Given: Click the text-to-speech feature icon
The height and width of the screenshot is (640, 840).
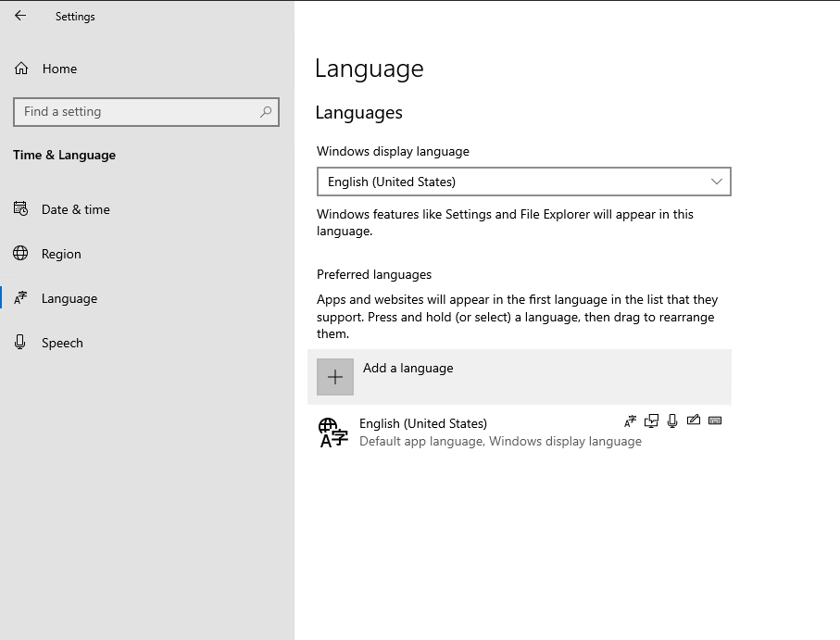Looking at the screenshot, I should [652, 421].
